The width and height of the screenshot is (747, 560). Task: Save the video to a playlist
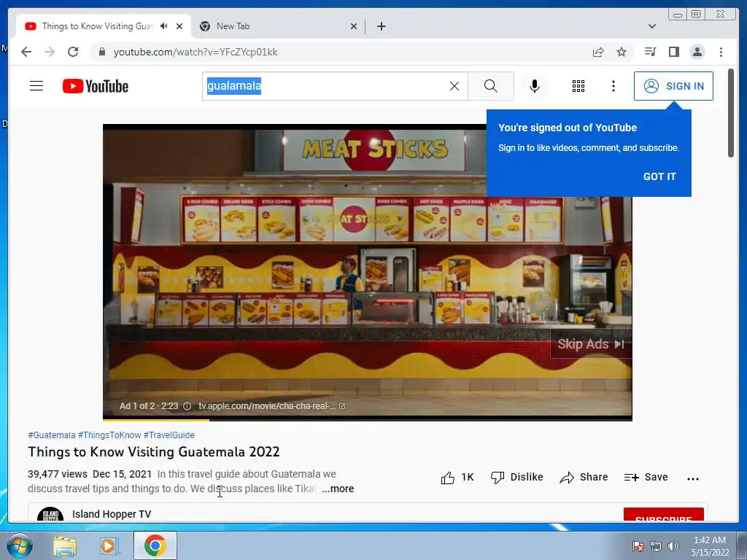point(646,477)
